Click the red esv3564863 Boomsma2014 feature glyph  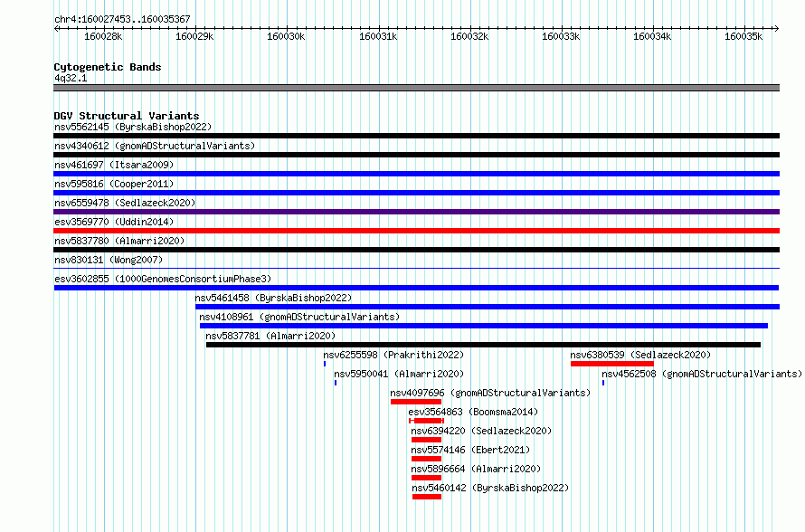427,421
